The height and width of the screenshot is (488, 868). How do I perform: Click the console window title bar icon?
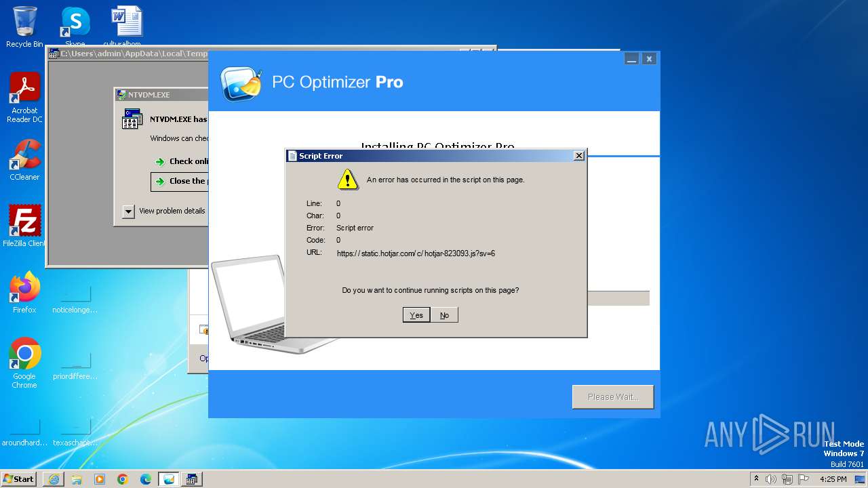(x=54, y=54)
